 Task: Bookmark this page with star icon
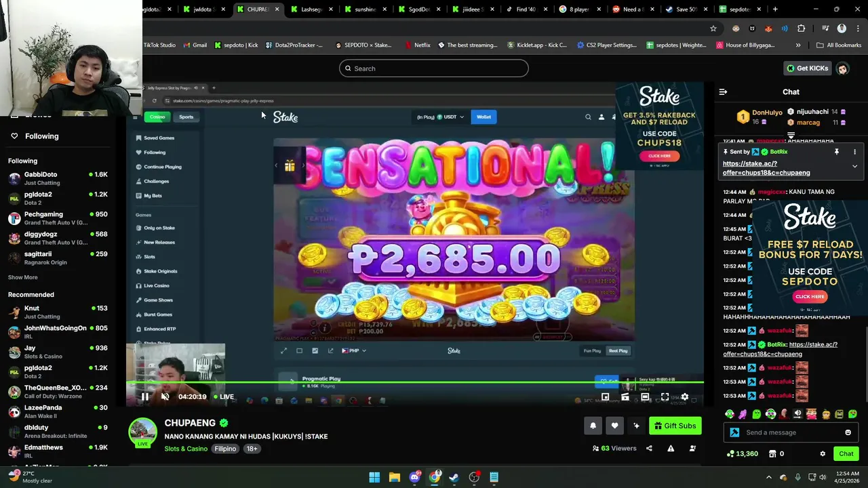click(x=713, y=28)
